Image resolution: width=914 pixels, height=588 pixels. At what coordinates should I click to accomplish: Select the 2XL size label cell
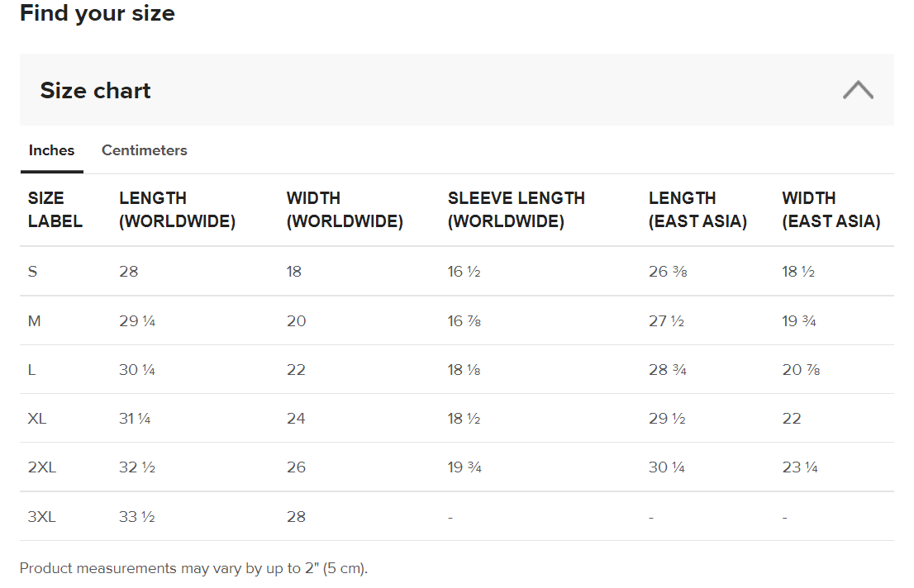pos(42,467)
